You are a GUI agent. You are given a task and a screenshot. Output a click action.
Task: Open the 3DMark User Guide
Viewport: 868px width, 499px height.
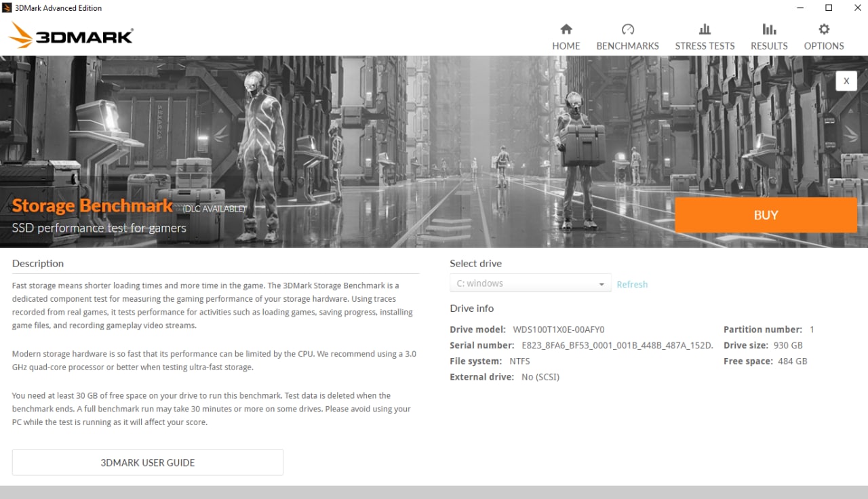pos(147,462)
